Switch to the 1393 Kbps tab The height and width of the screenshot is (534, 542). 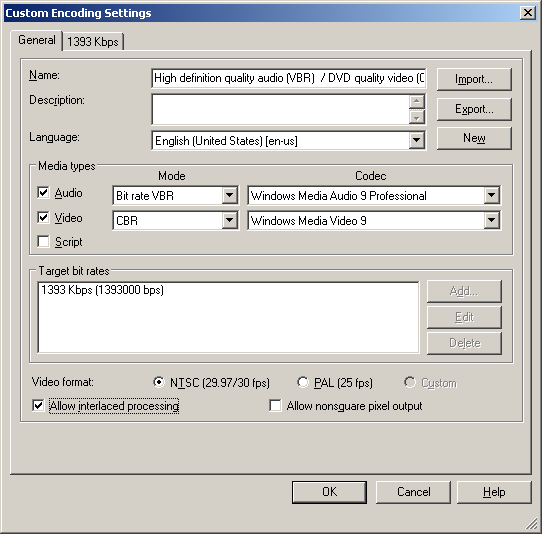coord(93,42)
